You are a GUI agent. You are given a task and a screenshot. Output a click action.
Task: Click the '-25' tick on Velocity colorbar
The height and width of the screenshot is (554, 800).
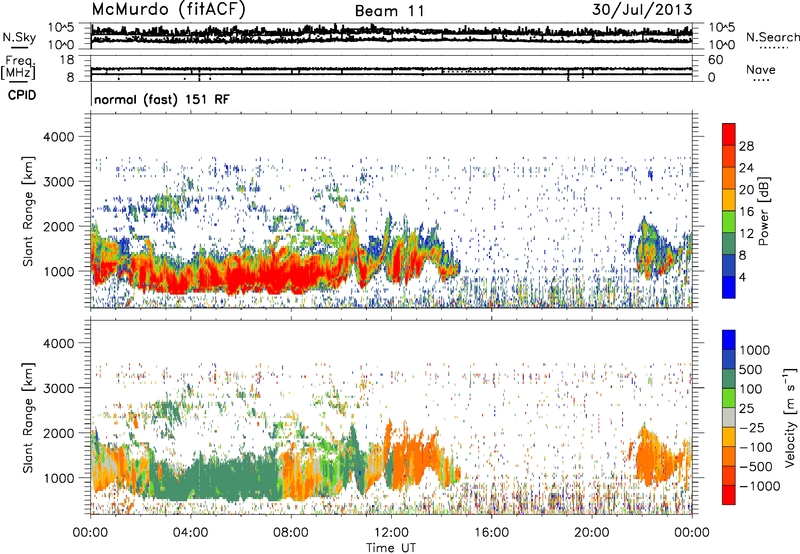click(x=752, y=427)
